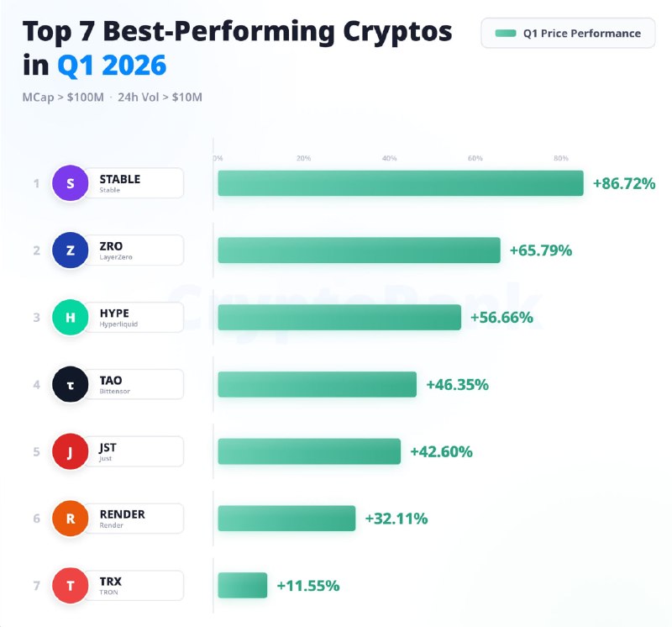Click the TRX shortest bar

243,586
